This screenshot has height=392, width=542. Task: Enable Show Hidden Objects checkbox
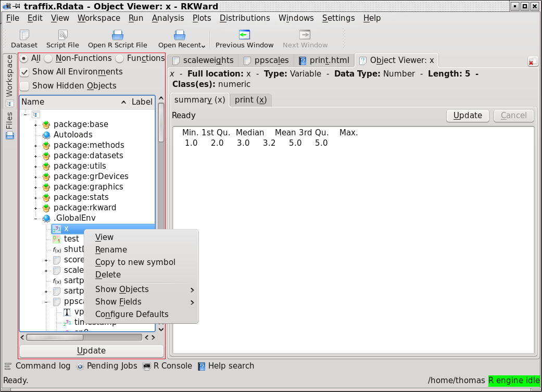(x=24, y=86)
